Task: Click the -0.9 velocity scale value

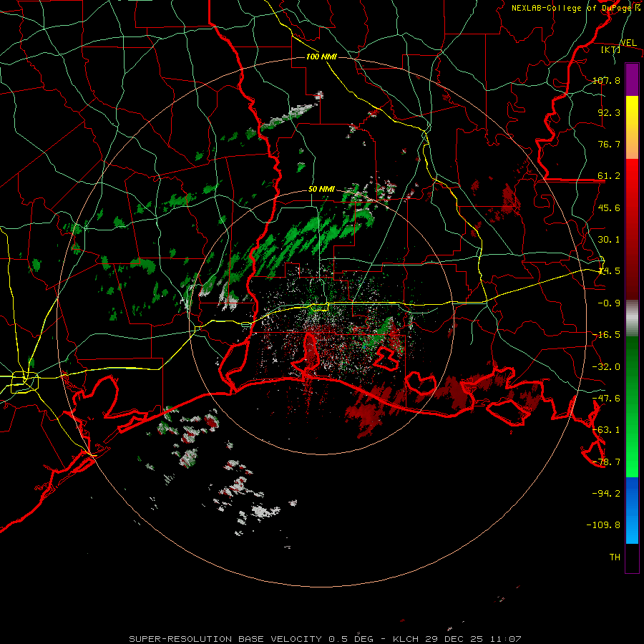Action: [x=609, y=303]
